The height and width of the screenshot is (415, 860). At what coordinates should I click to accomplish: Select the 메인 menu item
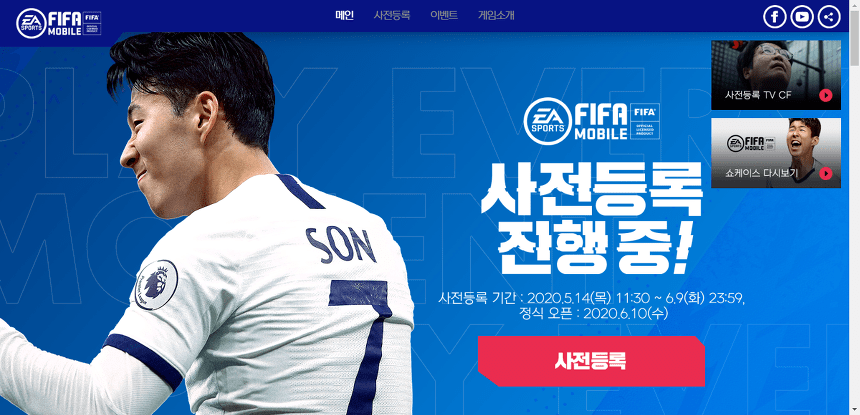[344, 15]
